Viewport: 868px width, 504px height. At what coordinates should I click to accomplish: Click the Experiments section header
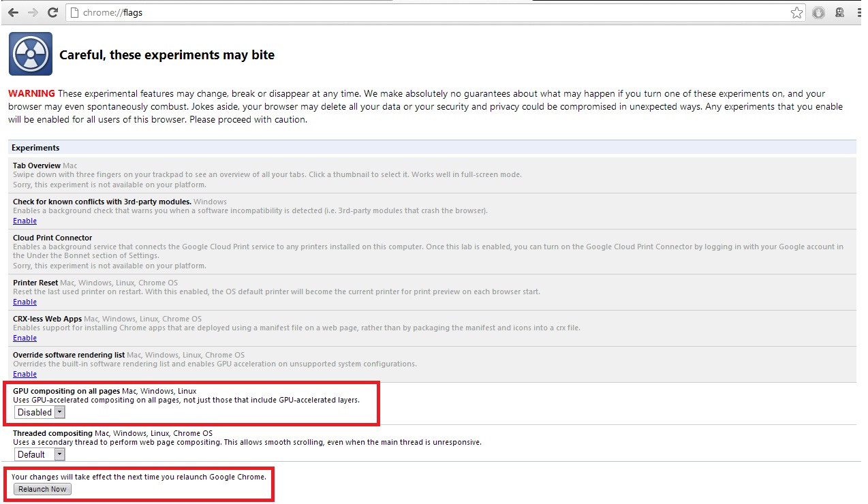[x=35, y=148]
